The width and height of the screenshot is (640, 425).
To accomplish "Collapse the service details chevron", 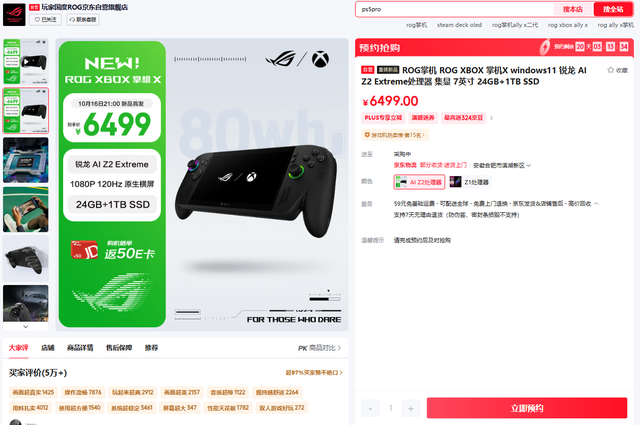I will click(596, 203).
